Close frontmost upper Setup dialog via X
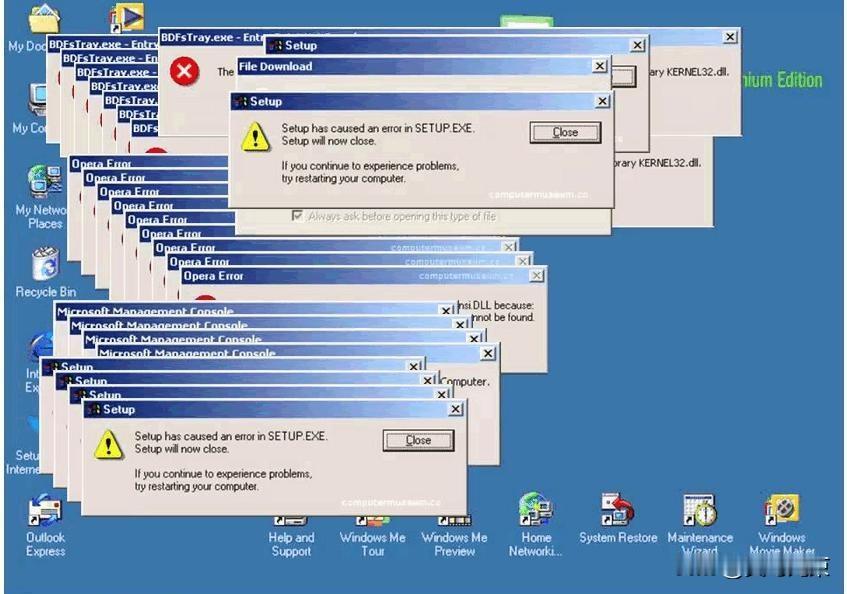The height and width of the screenshot is (594, 847). 602,101
